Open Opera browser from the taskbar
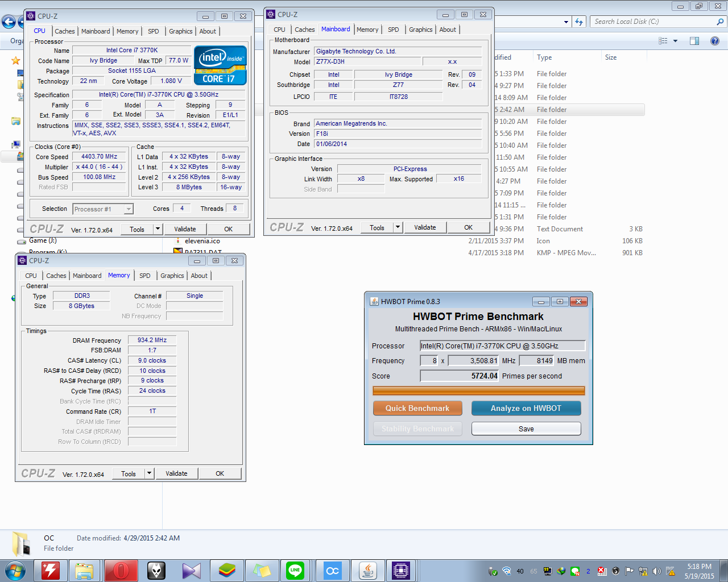728x582 pixels. (x=120, y=570)
